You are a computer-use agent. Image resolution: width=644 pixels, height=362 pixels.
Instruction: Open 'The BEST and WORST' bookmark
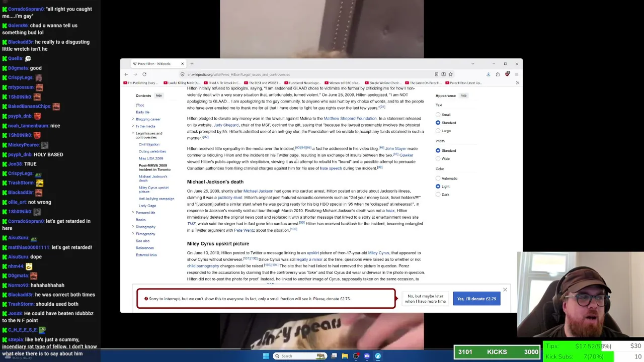262,83
